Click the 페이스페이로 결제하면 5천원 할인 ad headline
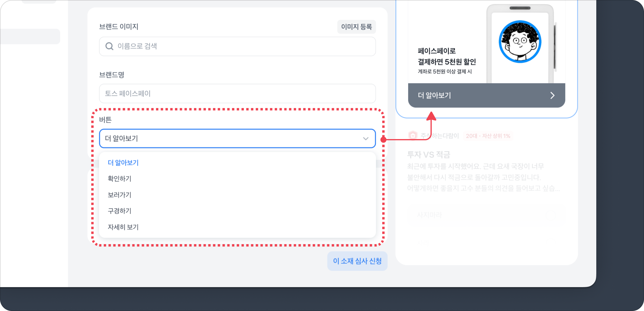Viewport: 644px width, 311px height. 447,56
